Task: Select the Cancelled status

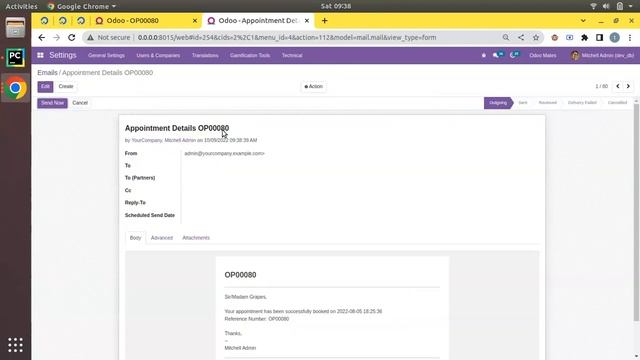Action: 617,103
